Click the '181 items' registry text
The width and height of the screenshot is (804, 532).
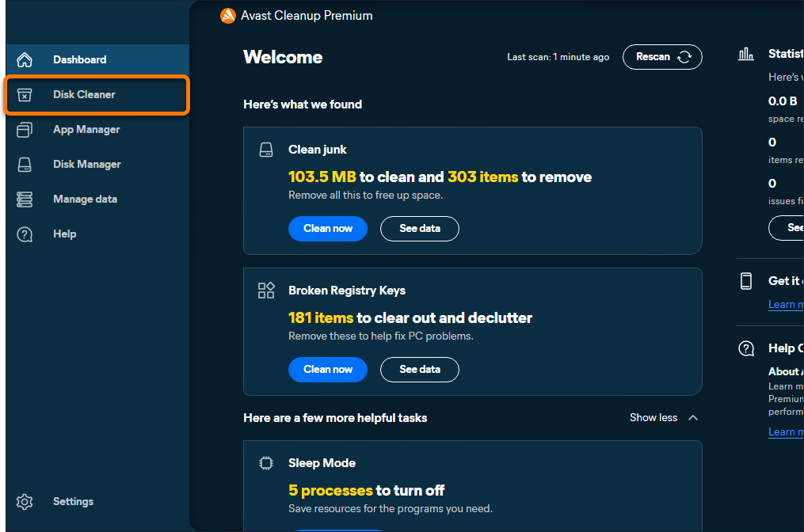pyautogui.click(x=321, y=317)
